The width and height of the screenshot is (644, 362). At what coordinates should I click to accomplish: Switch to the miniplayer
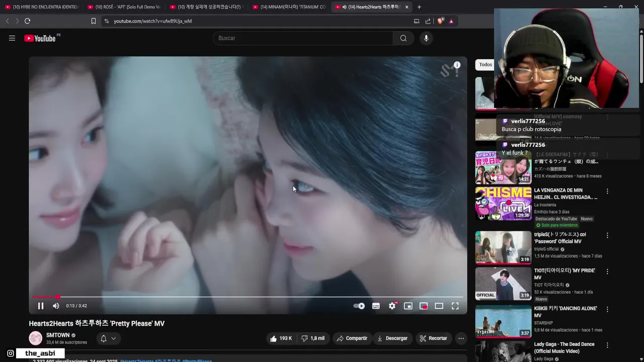click(408, 306)
